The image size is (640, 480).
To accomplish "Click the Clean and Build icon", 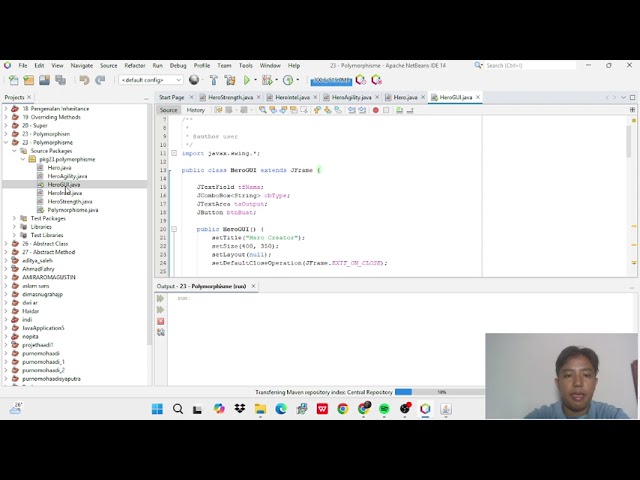I will point(230,80).
